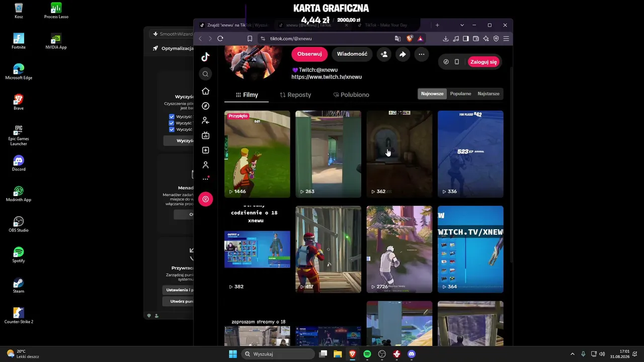
Task: Open the Process Lasso desktop shortcut
Action: click(56, 11)
